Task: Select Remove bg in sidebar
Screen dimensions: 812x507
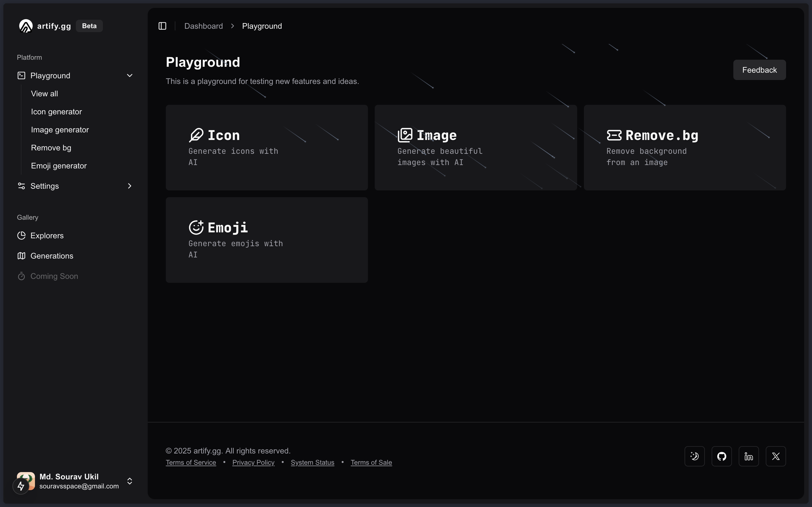Action: click(x=51, y=148)
